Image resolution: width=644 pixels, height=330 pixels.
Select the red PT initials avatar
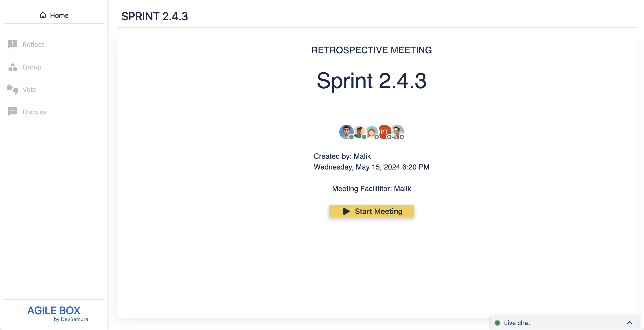click(384, 132)
